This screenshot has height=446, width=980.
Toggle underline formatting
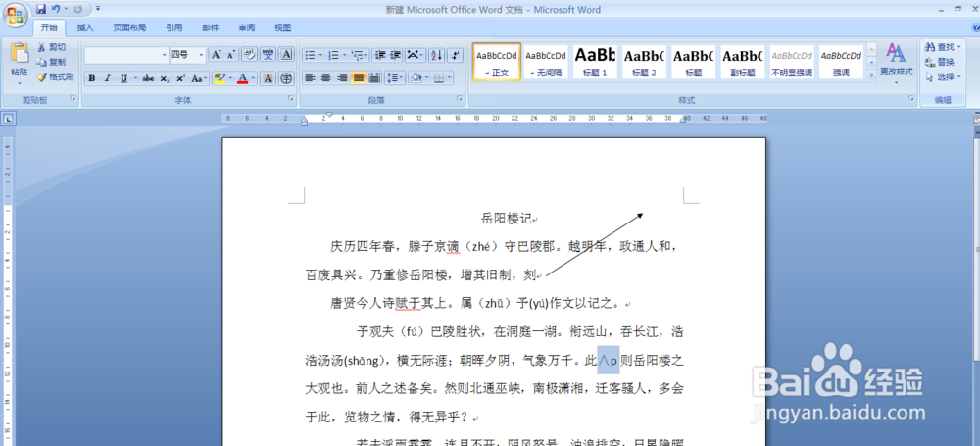click(123, 78)
